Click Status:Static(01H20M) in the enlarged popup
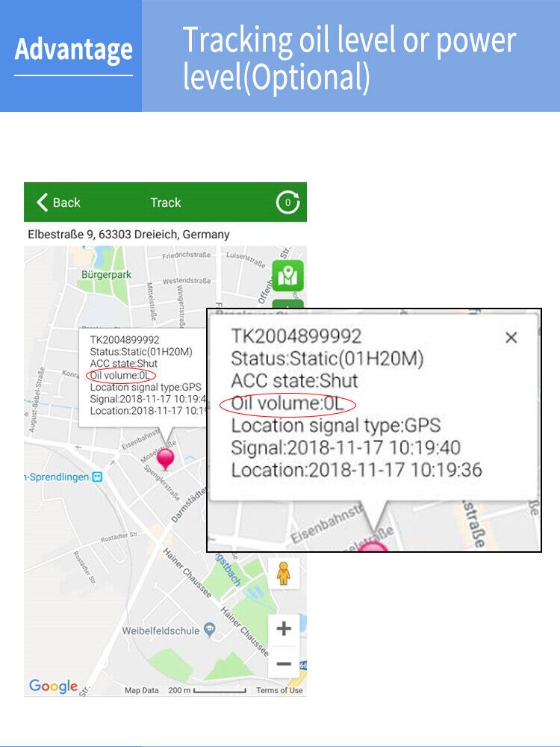Image resolution: width=560 pixels, height=747 pixels. tap(327, 359)
